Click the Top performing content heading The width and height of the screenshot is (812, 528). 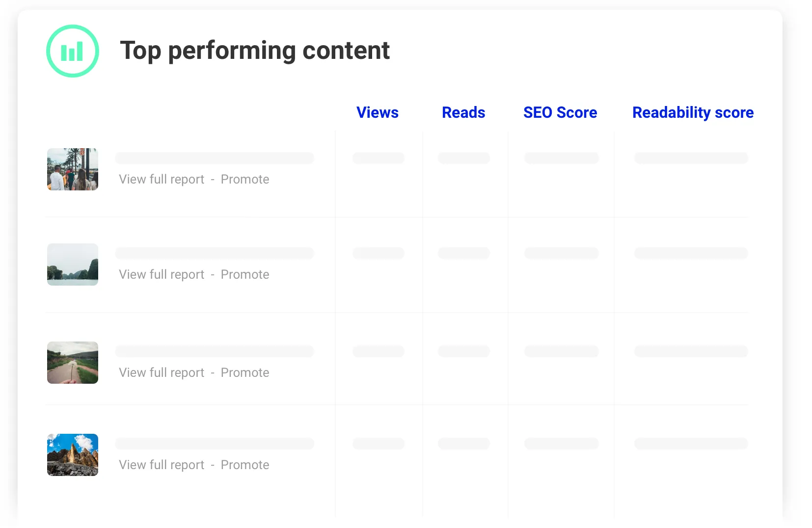point(254,51)
